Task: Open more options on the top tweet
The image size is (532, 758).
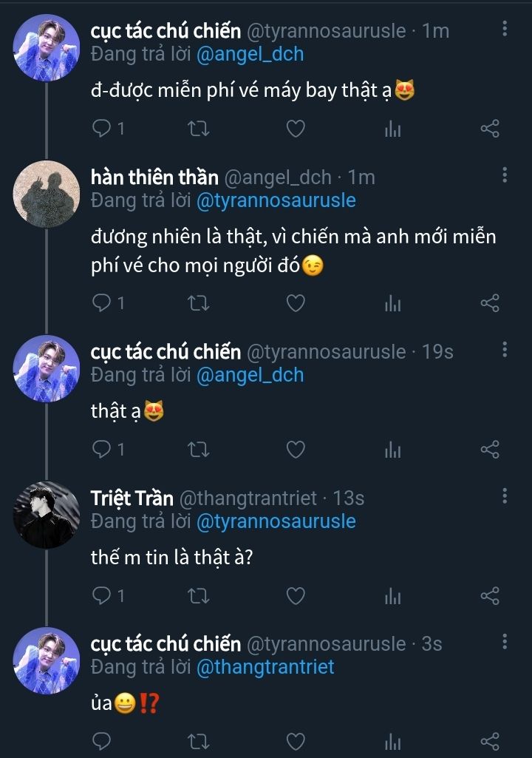Action: click(x=505, y=30)
